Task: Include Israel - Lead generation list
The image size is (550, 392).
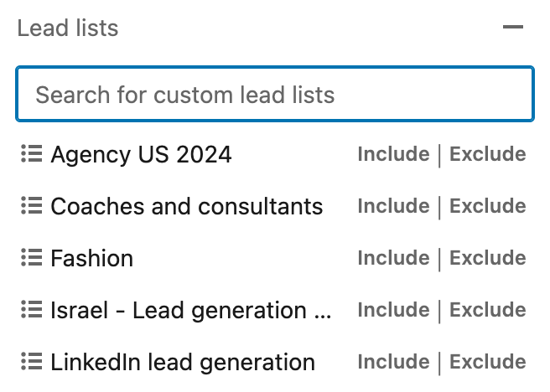Action: tap(393, 310)
